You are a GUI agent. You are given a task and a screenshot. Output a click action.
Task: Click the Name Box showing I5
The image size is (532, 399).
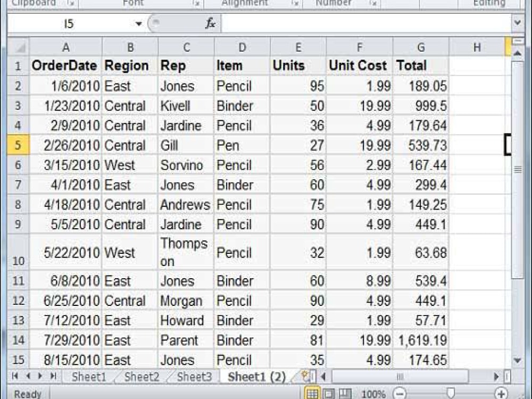(x=69, y=24)
